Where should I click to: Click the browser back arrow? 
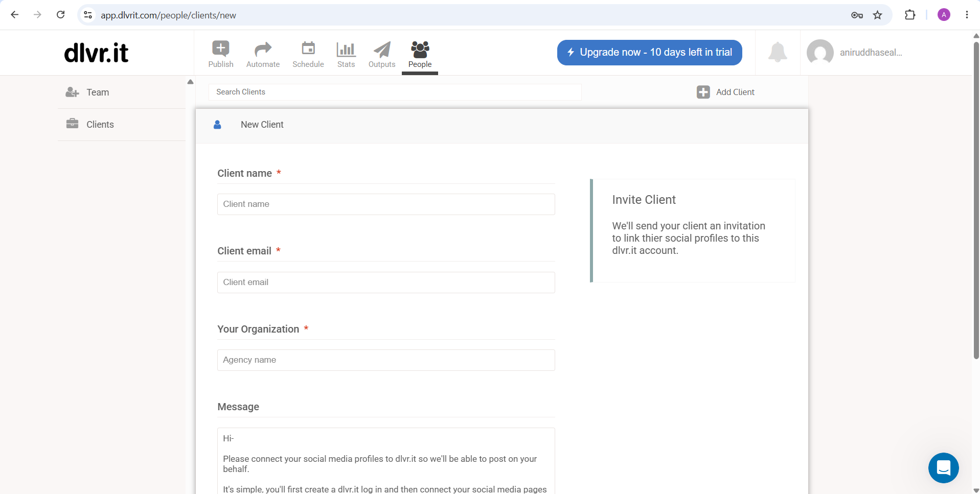pos(15,15)
